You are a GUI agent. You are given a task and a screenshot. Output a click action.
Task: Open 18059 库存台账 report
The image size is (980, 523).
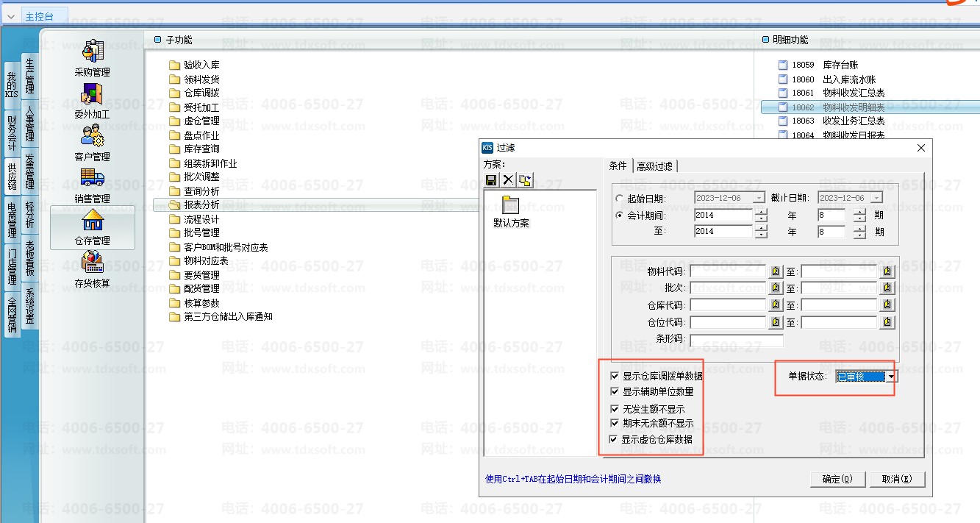coord(818,65)
